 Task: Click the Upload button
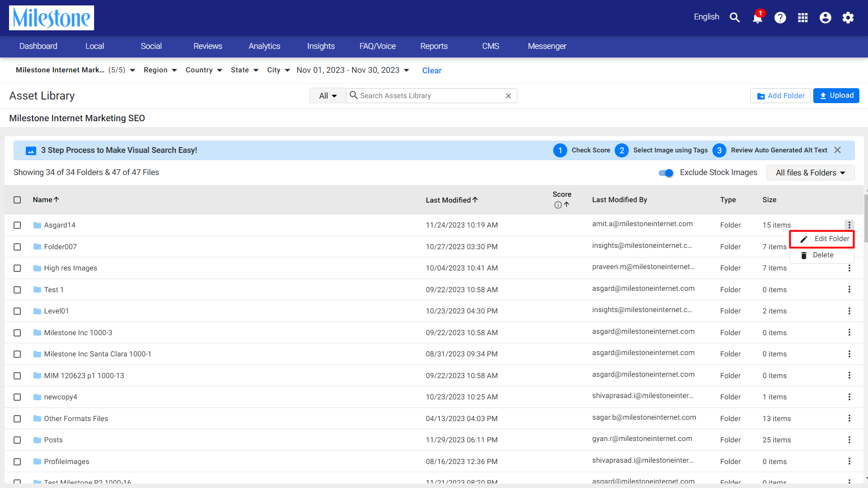tap(836, 95)
